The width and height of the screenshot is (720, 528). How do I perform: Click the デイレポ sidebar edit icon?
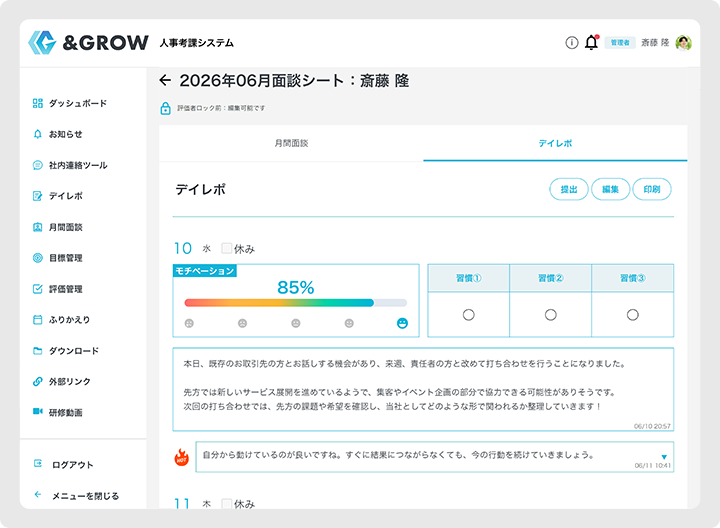[x=38, y=196]
